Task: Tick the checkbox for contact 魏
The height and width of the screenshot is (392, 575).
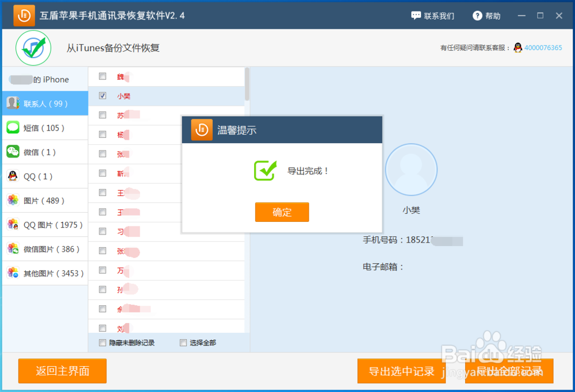Action: 103,76
